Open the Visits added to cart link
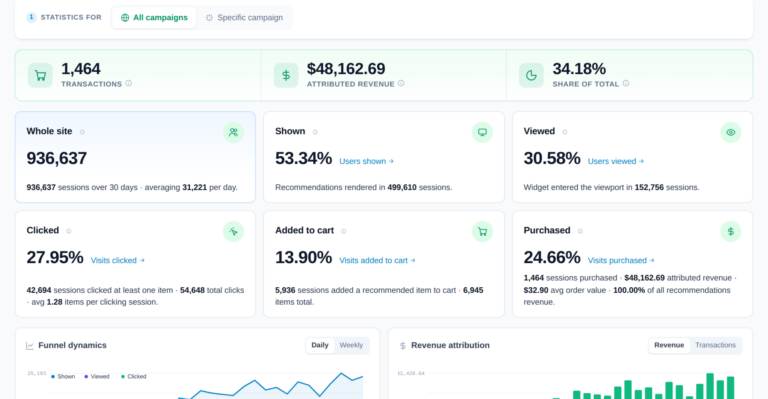The width and height of the screenshot is (768, 399). pyautogui.click(x=377, y=260)
